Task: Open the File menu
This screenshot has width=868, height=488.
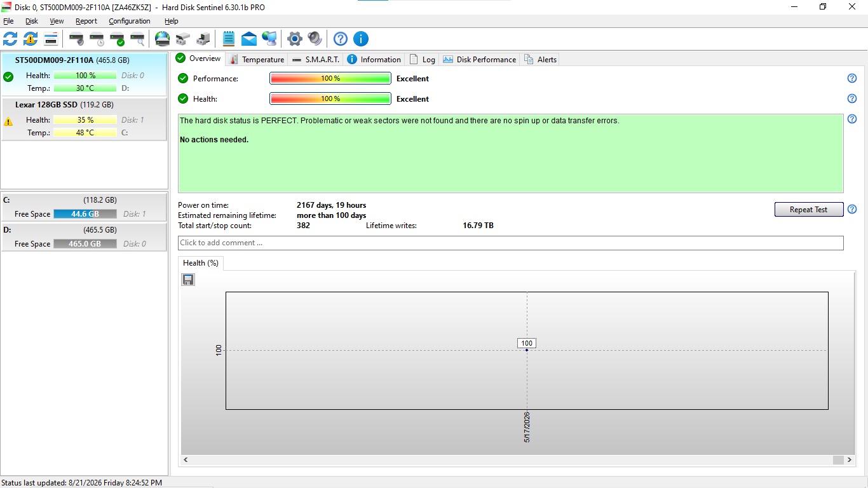Action: [x=8, y=21]
